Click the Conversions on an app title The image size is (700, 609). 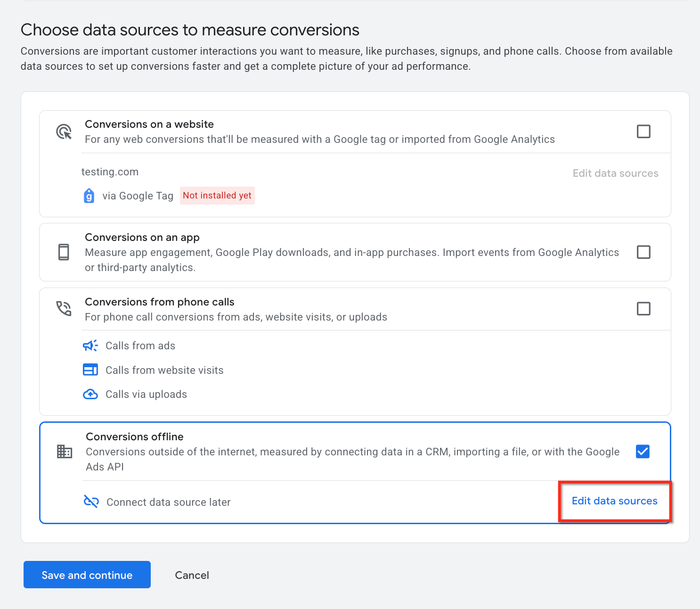[x=142, y=238]
